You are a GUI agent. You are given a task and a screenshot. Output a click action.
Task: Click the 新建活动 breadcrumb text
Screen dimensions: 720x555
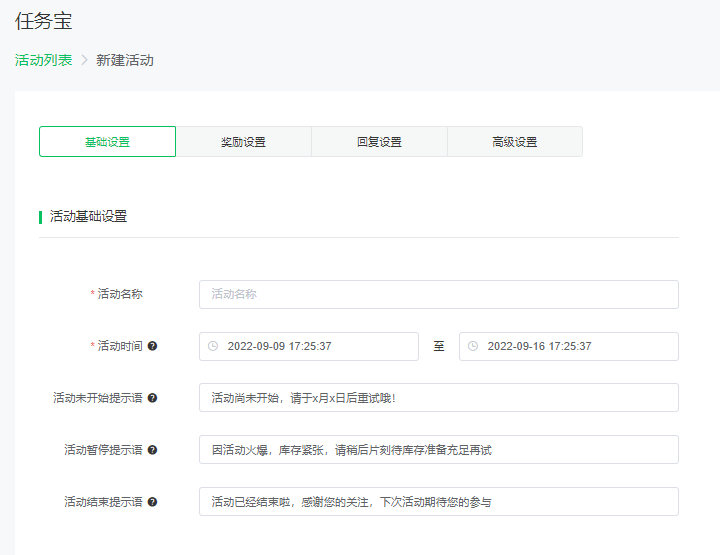pos(125,60)
